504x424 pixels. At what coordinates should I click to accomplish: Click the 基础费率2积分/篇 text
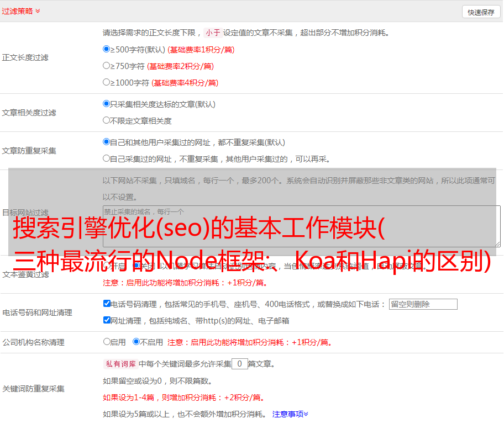coord(180,66)
